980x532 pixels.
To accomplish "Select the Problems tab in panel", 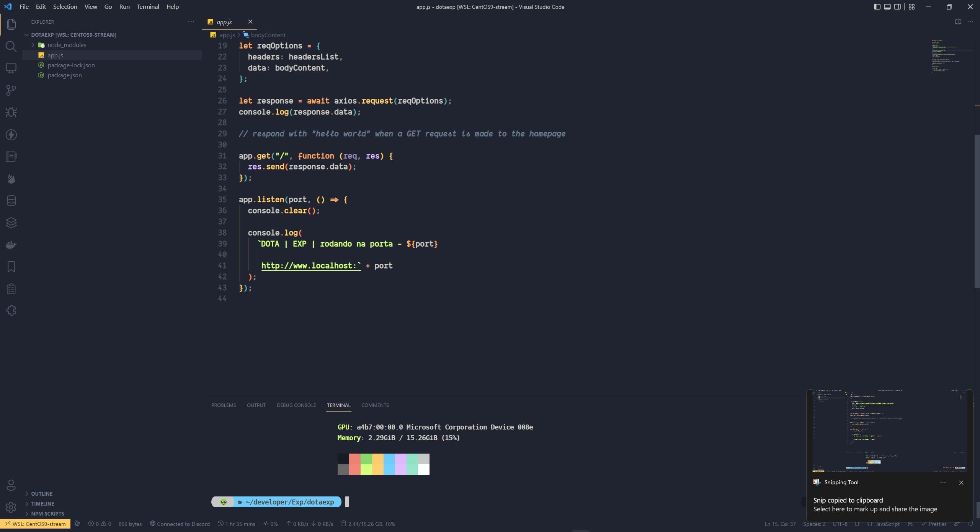I will pyautogui.click(x=223, y=405).
